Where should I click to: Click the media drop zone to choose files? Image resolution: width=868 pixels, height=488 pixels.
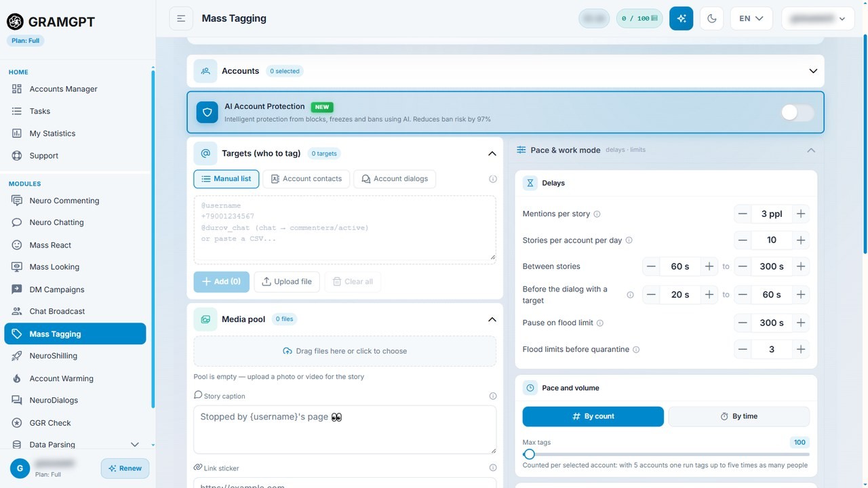click(345, 351)
